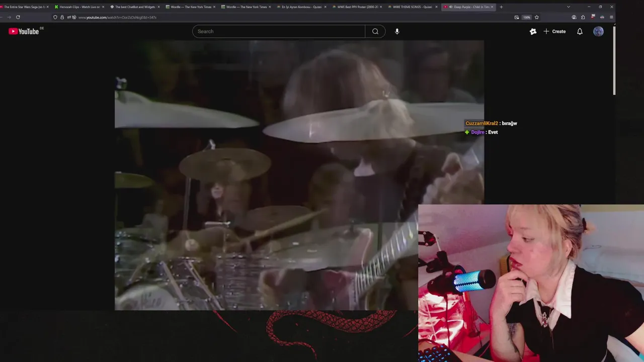Image resolution: width=644 pixels, height=362 pixels.
Task: Open the YouTube notifications bell
Action: click(580, 31)
